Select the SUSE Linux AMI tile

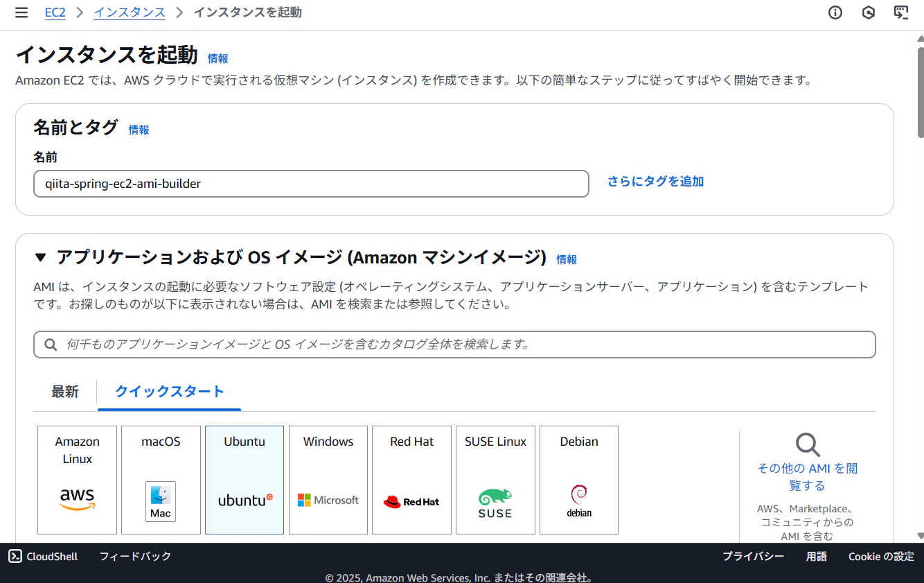pyautogui.click(x=495, y=480)
